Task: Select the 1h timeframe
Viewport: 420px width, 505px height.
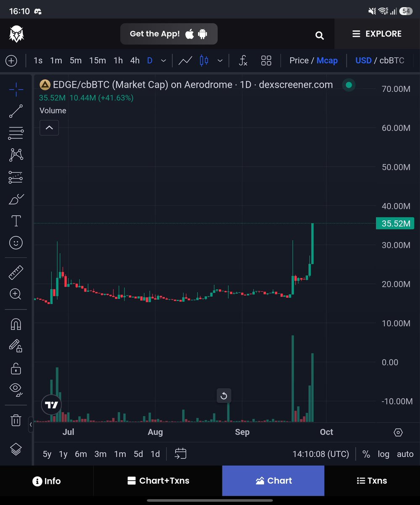Action: (118, 61)
